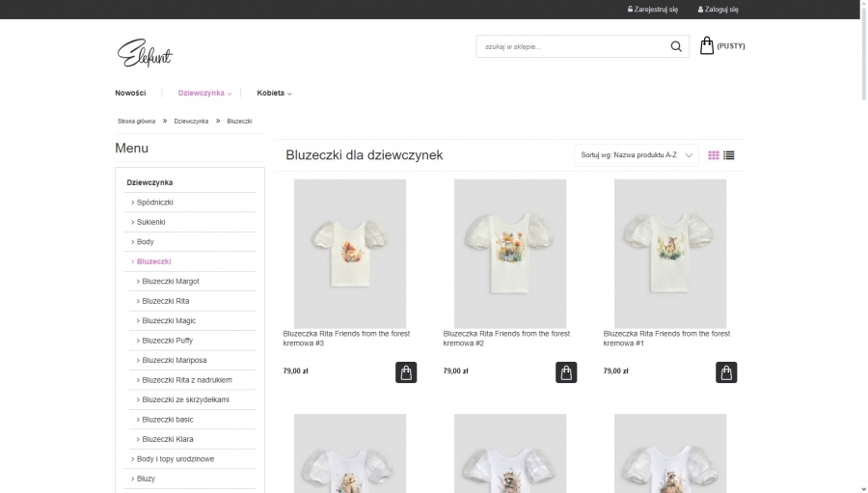This screenshot has width=868, height=493.
Task: Open Spódniczki category
Action: pyautogui.click(x=155, y=203)
